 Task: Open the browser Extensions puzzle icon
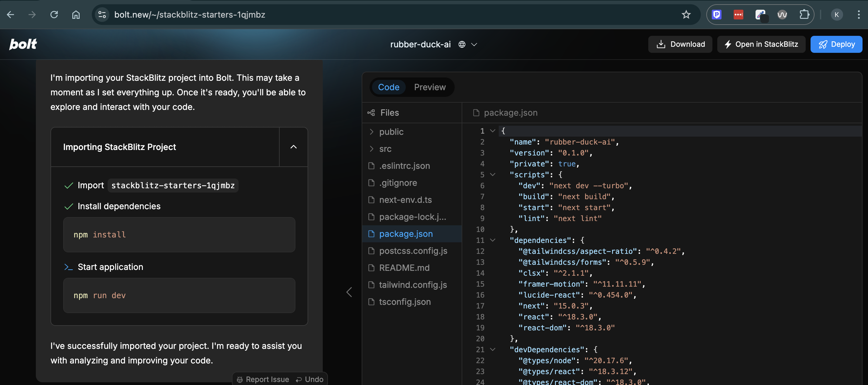(805, 15)
